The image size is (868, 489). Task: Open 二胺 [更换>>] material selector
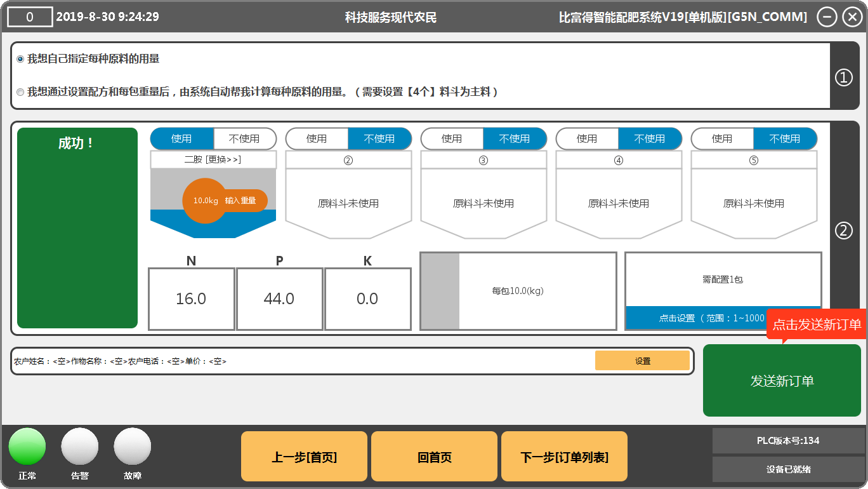pyautogui.click(x=213, y=159)
